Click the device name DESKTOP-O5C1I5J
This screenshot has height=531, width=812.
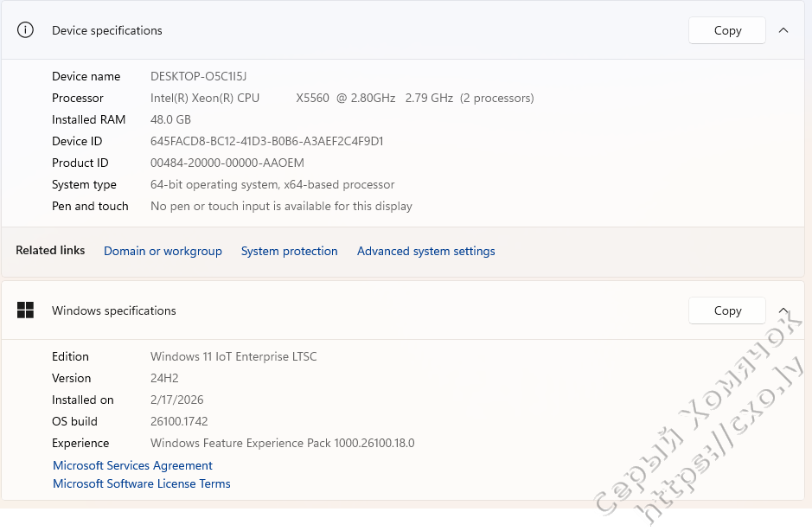tap(198, 76)
